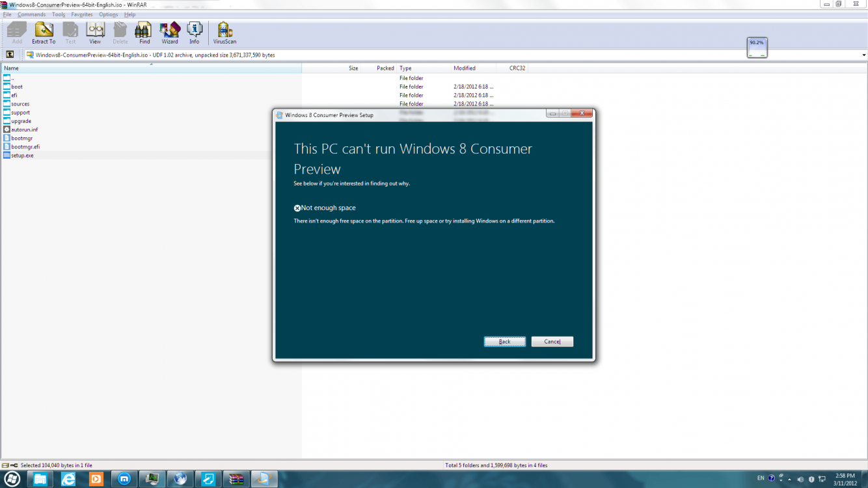Open the Commands menu
Screen dimensions: 868x488
click(x=31, y=14)
